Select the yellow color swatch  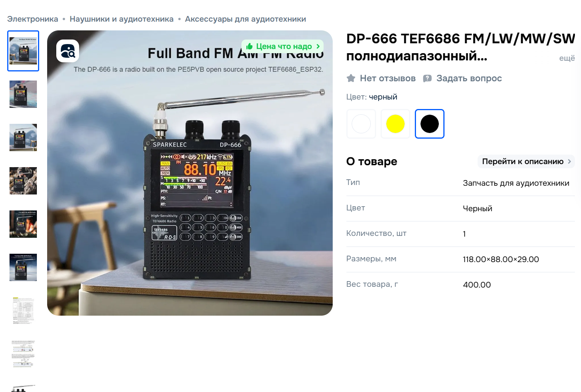coord(395,124)
